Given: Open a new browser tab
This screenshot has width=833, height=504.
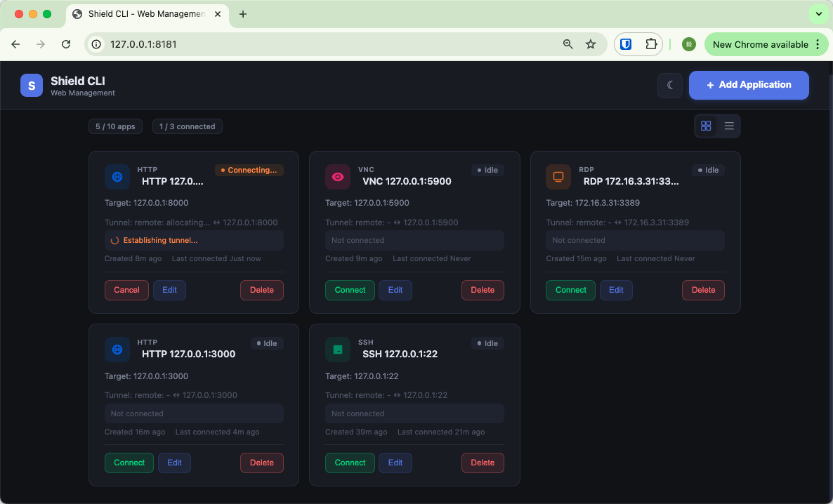Looking at the screenshot, I should [x=243, y=13].
